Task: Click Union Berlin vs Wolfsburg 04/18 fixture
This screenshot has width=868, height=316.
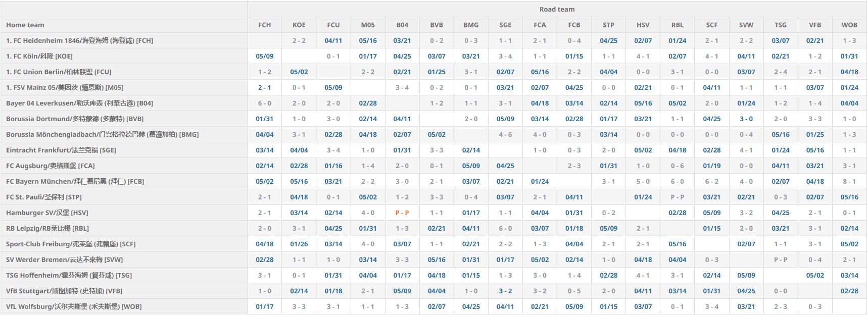Action: [x=849, y=72]
